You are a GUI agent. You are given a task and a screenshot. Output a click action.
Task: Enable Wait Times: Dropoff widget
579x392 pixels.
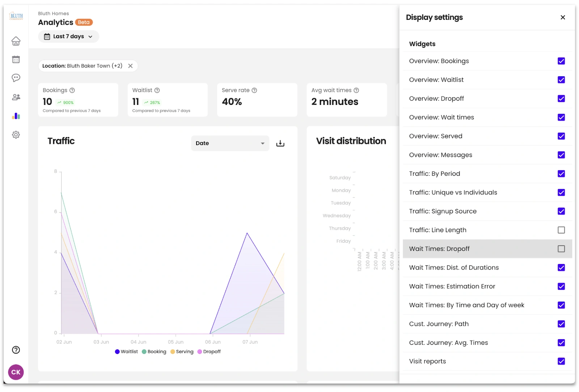pyautogui.click(x=561, y=249)
